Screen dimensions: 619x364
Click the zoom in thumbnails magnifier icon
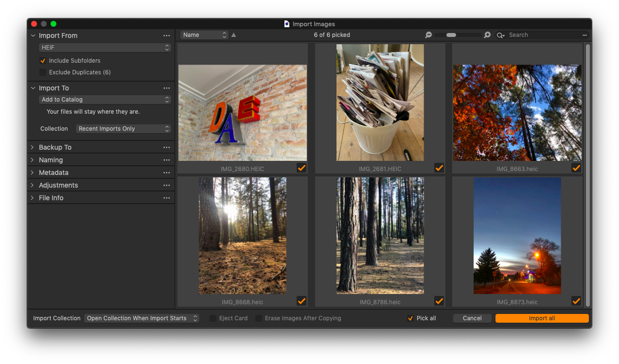pos(487,35)
